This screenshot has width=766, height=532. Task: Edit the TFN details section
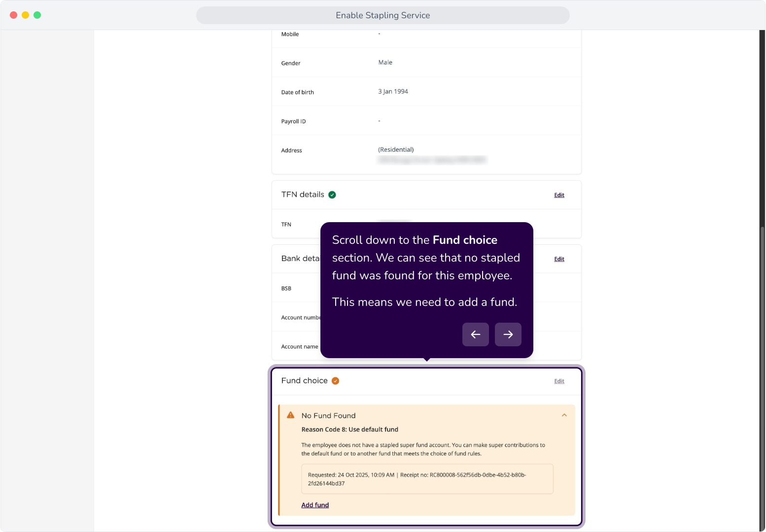559,195
